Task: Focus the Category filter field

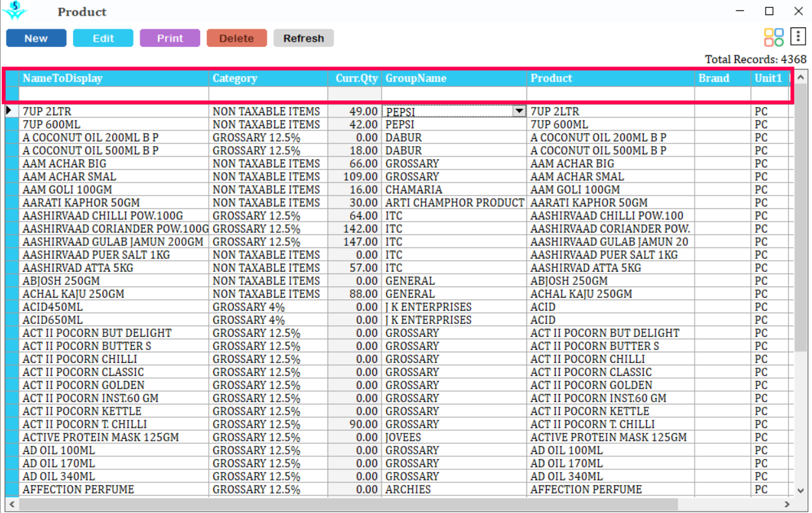Action: pyautogui.click(x=268, y=94)
